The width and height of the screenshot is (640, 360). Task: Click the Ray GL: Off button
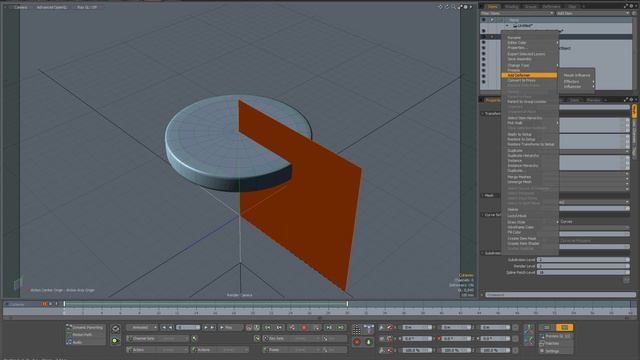(x=87, y=7)
